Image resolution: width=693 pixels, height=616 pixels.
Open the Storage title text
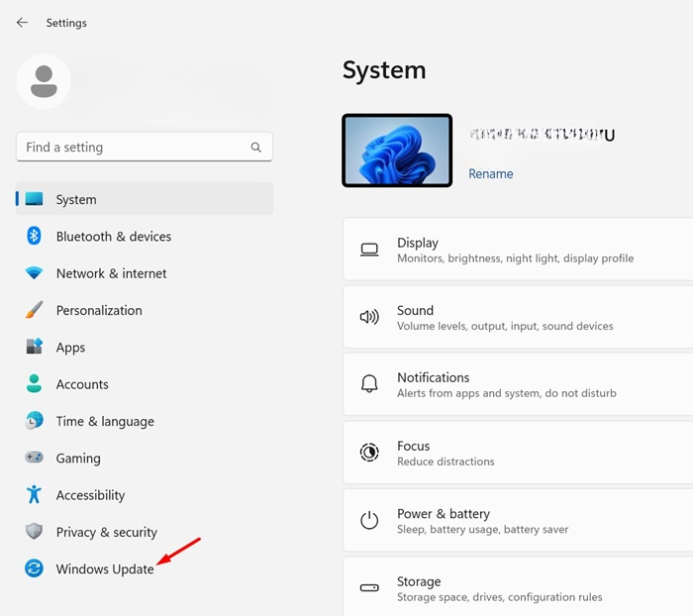(x=419, y=581)
